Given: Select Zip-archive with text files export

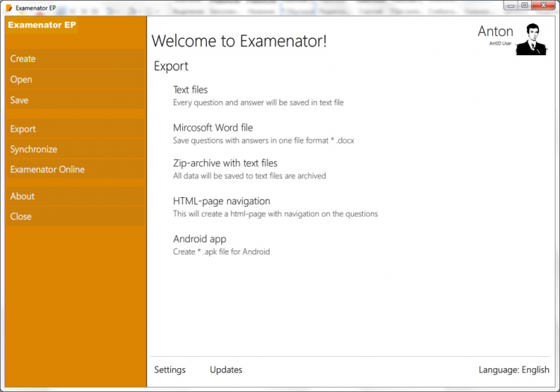Looking at the screenshot, I should 225,164.
